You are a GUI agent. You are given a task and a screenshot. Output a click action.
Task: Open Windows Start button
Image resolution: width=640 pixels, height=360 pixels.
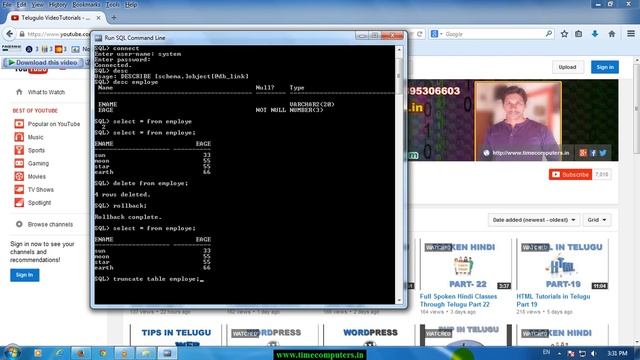[11, 352]
